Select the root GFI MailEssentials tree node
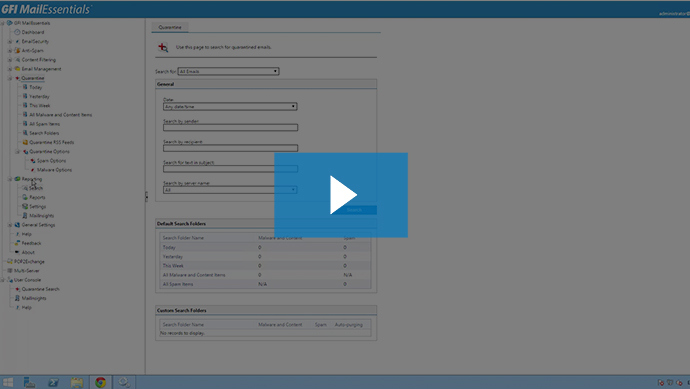This screenshot has height=389, width=690. click(x=32, y=23)
